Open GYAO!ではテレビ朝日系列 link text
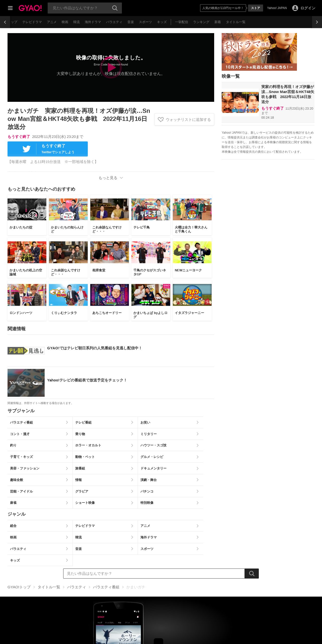The image size is (322, 644). [x=95, y=348]
